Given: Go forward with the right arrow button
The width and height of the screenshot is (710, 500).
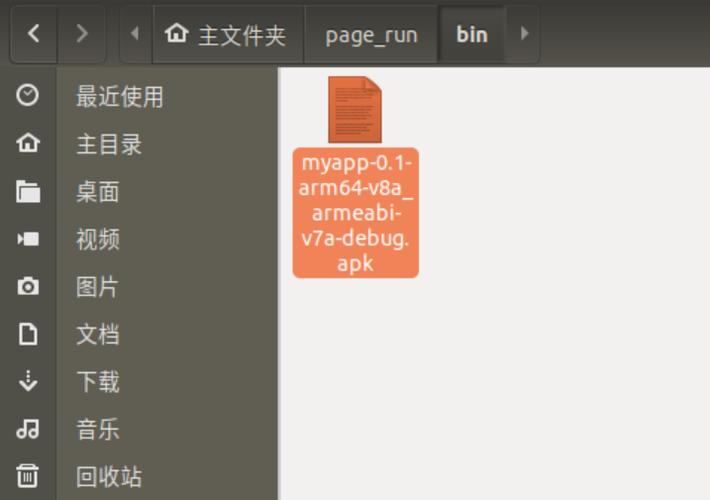Looking at the screenshot, I should pyautogui.click(x=82, y=34).
